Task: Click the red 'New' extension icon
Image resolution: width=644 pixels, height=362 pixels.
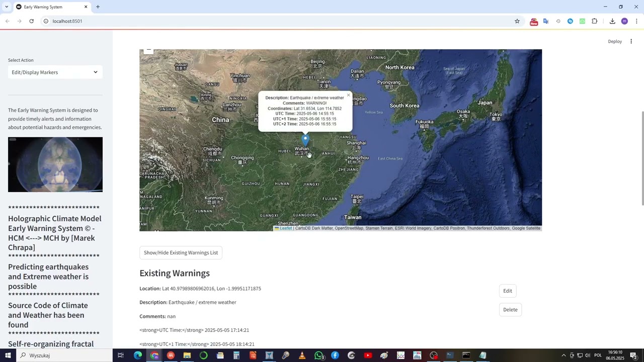Action: (534, 21)
